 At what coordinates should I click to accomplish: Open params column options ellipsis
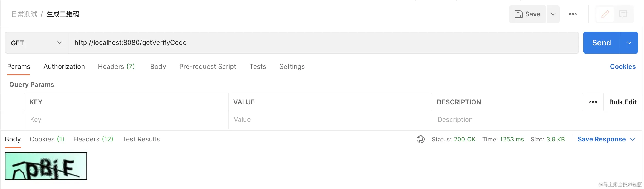pyautogui.click(x=593, y=102)
